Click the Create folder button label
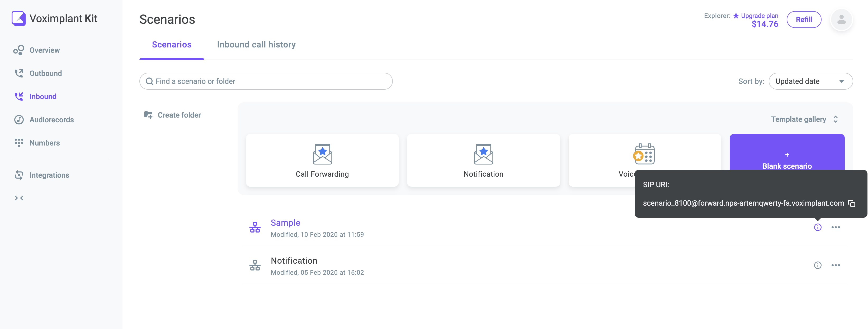This screenshot has width=868, height=329. point(179,115)
